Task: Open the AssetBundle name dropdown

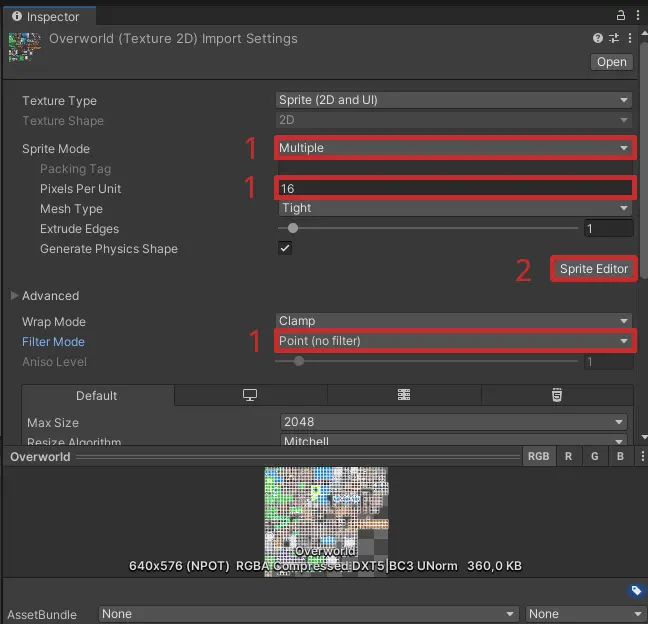Action: (x=309, y=614)
